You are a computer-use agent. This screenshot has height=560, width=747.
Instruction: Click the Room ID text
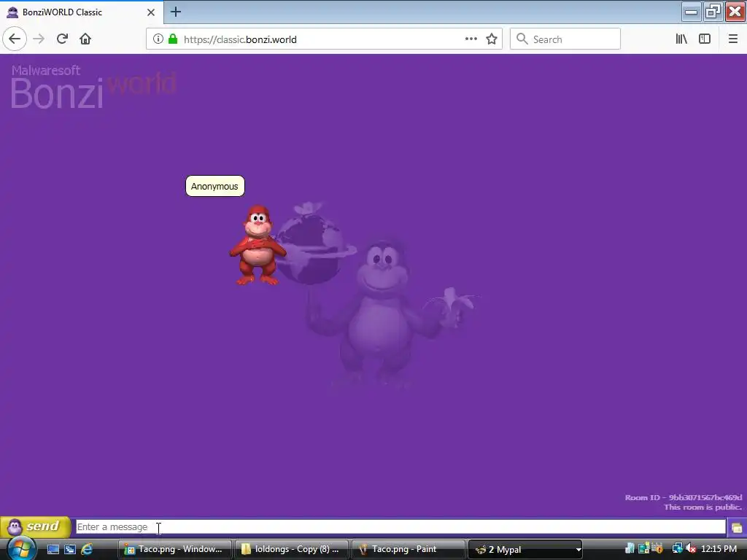tap(683, 497)
